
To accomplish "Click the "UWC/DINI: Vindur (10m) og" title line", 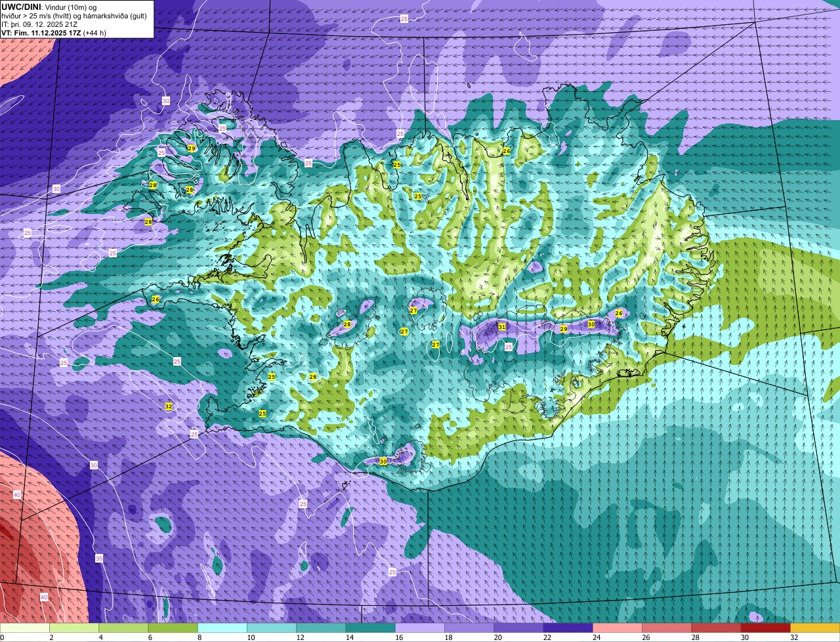I will pyautogui.click(x=49, y=7).
